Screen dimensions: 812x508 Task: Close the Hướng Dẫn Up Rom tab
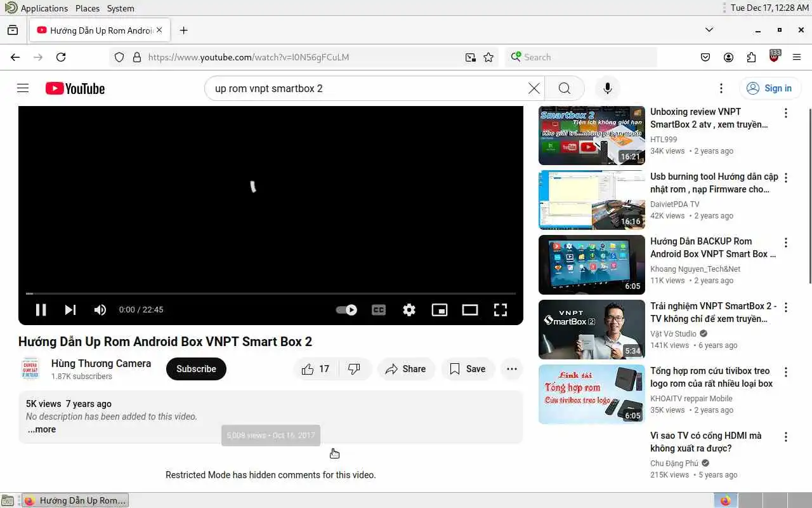159,30
